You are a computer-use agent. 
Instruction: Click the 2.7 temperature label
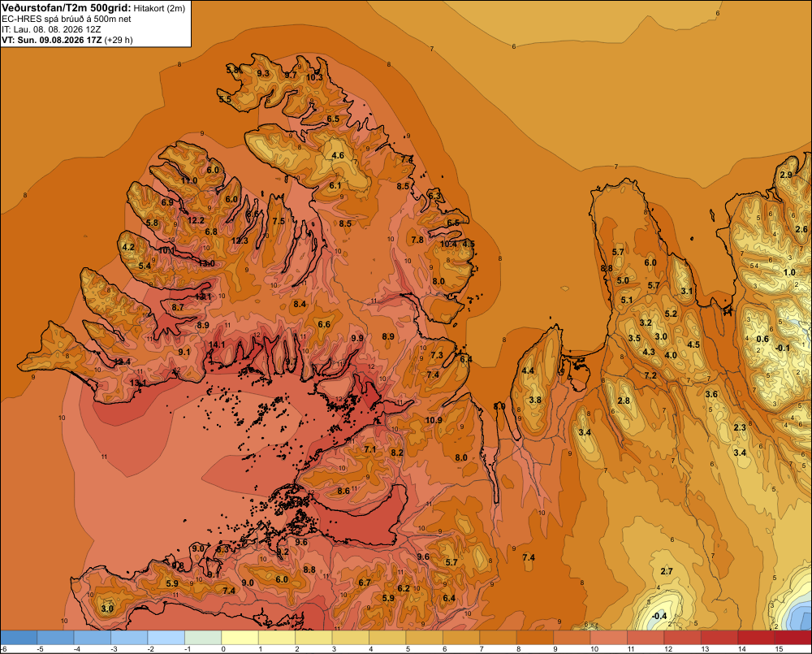pos(667,571)
